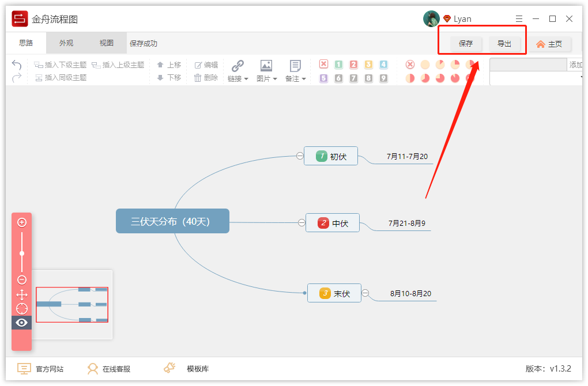Switch to the 外观 tab
The width and height of the screenshot is (588, 386).
tap(66, 43)
